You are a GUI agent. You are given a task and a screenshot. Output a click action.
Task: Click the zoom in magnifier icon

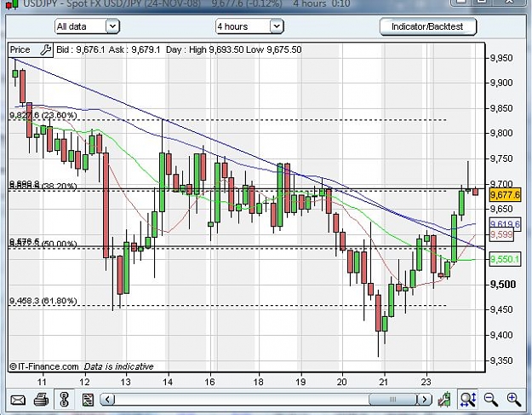point(513,400)
